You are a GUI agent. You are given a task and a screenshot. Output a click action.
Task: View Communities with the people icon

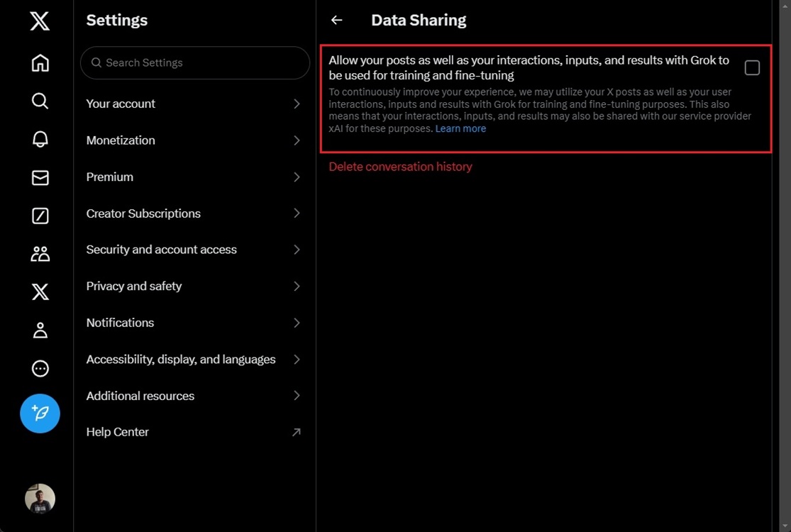[40, 253]
